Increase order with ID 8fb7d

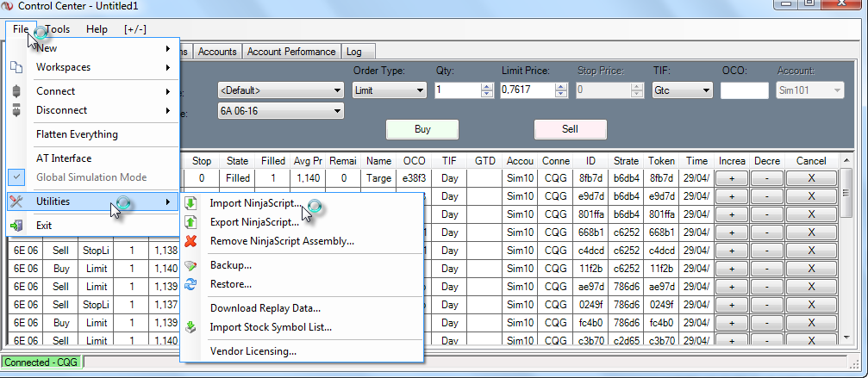731,178
